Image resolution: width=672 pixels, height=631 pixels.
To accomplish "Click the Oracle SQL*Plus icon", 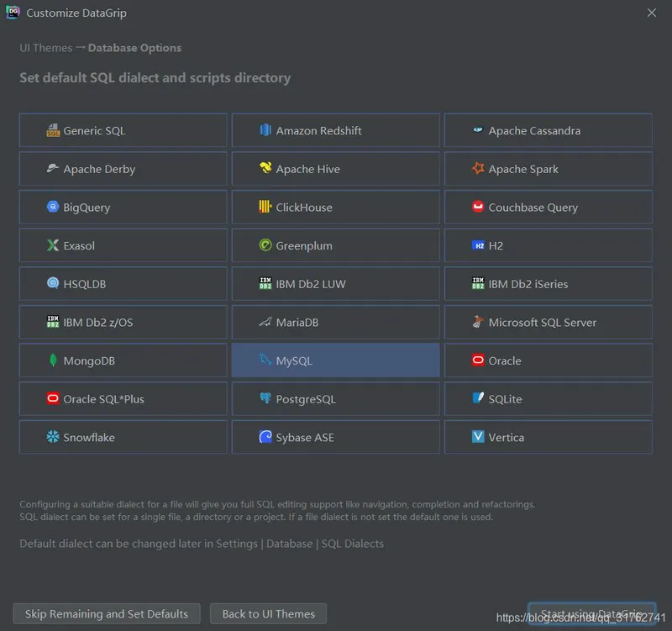I will (x=53, y=398).
